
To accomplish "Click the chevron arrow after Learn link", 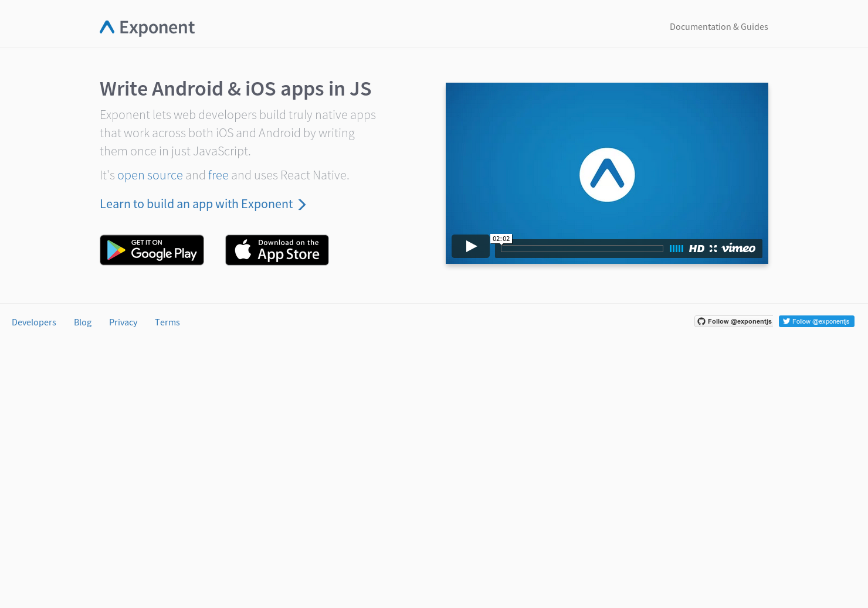I will pyautogui.click(x=302, y=205).
